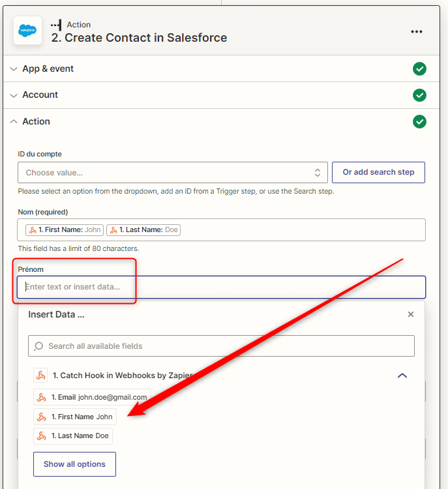This screenshot has width=448, height=489.
Task: Insert the 1. First Name John field
Action: click(x=75, y=417)
